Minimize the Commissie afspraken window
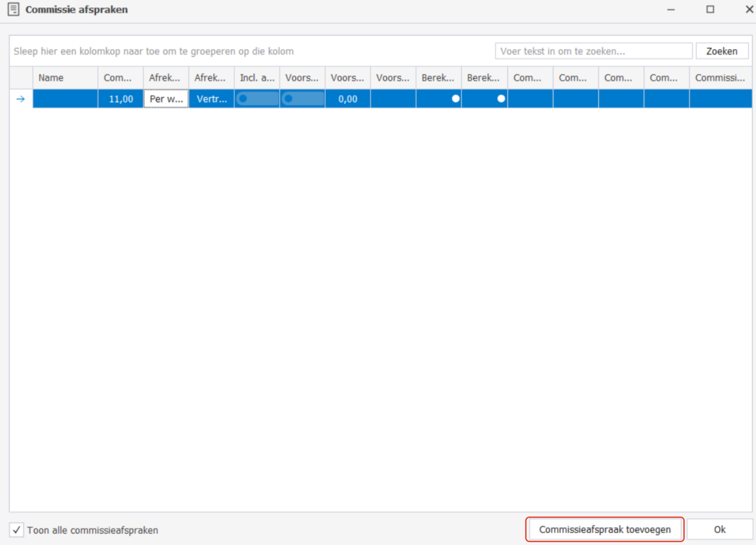This screenshot has height=545, width=756. click(671, 10)
